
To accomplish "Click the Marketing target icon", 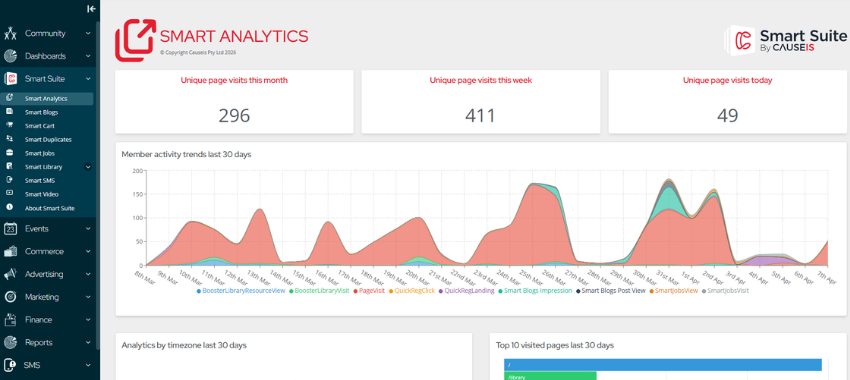I will [10, 297].
